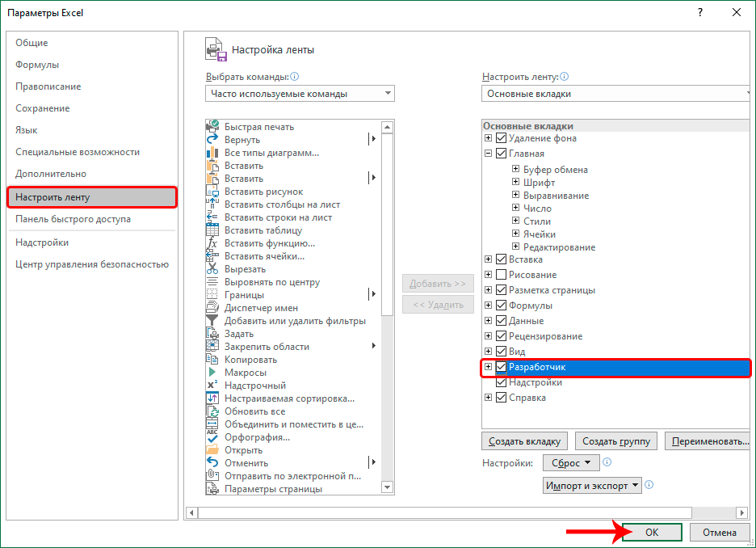Expand the Шрифт group

click(515, 182)
